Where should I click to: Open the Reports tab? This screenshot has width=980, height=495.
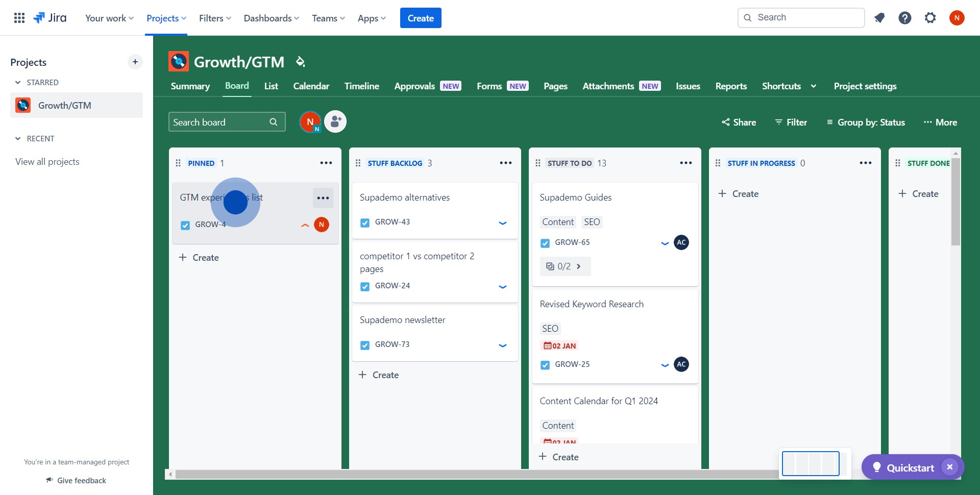tap(731, 86)
